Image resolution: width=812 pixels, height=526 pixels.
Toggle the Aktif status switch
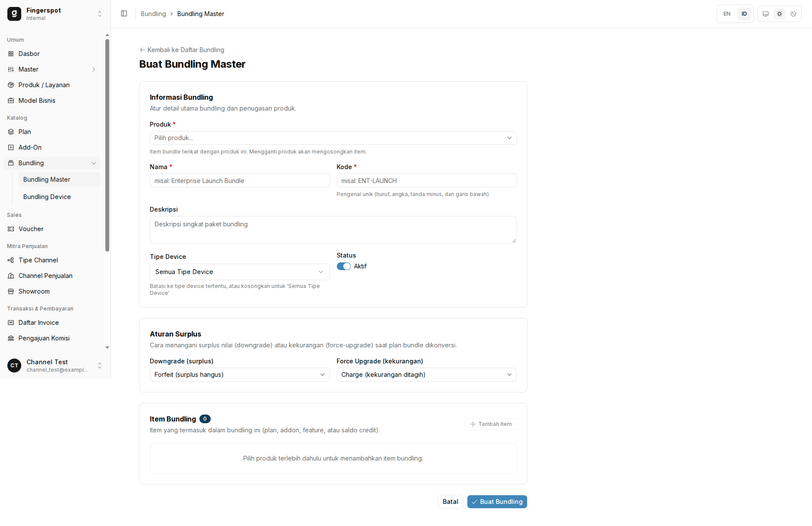click(344, 266)
